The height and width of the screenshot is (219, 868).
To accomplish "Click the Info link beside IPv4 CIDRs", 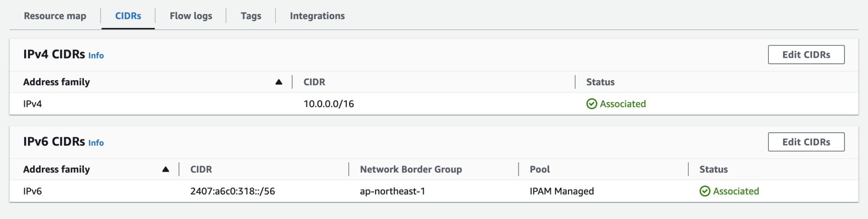I will (x=96, y=56).
